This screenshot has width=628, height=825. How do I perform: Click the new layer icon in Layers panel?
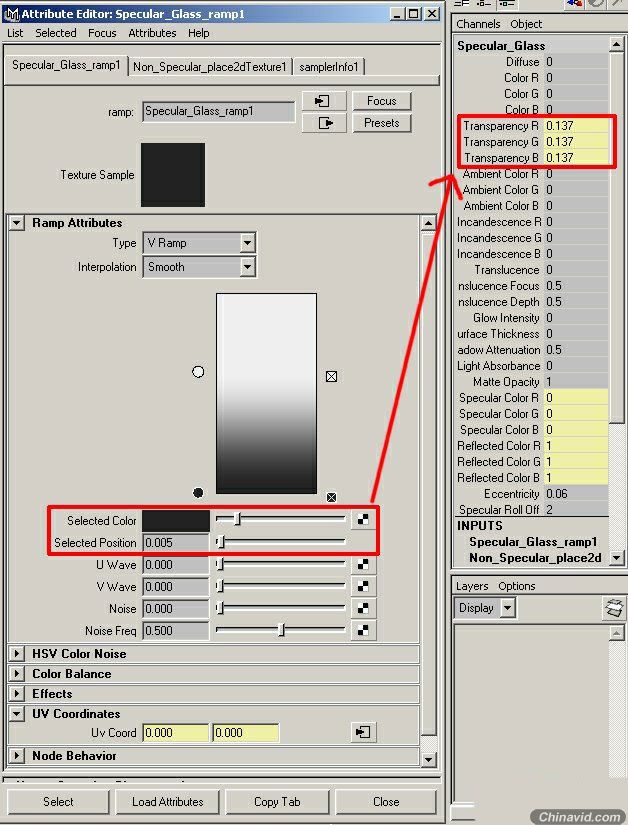coord(614,608)
